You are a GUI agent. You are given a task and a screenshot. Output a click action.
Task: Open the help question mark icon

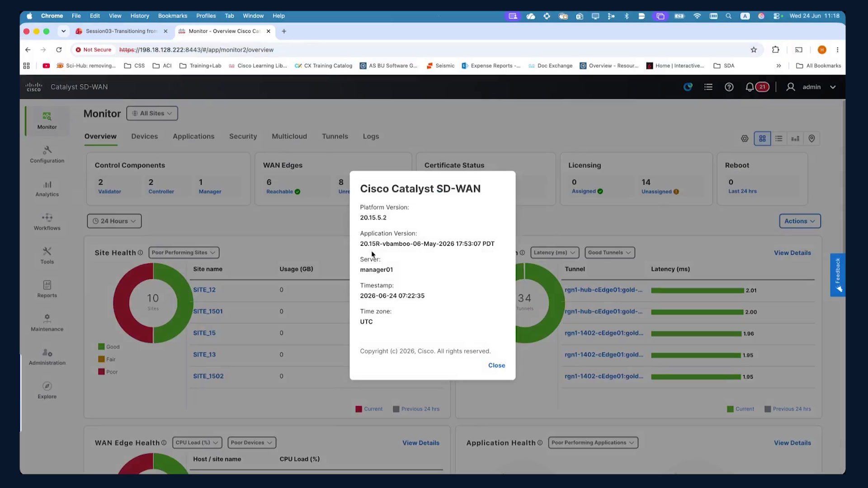pyautogui.click(x=729, y=87)
